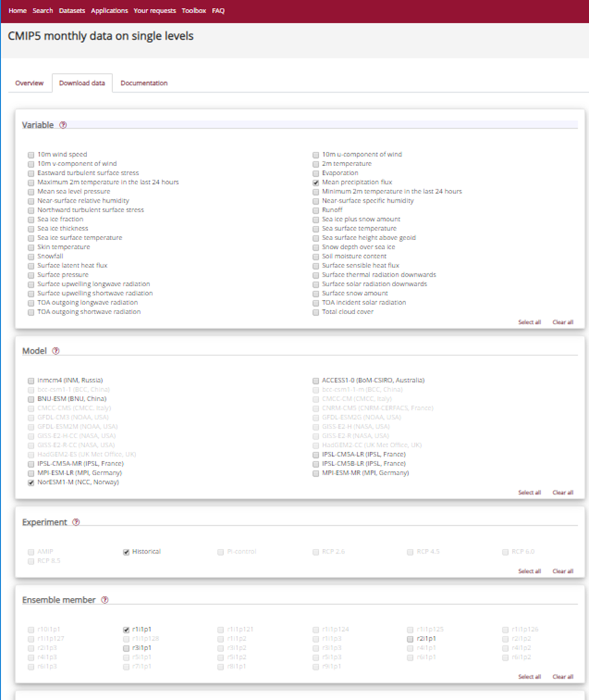Uncheck the NorESM1-M model checkbox
Screen dimensions: 589x700
[31, 482]
